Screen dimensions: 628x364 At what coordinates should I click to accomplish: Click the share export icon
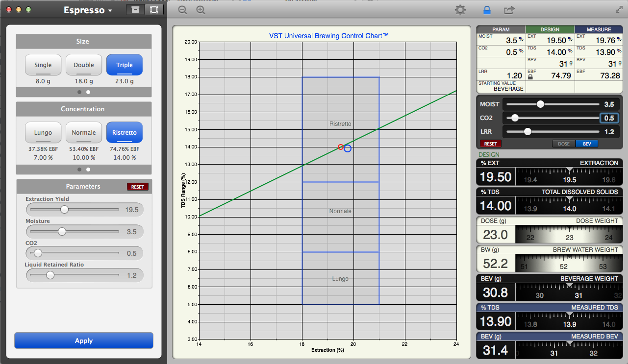click(x=509, y=10)
